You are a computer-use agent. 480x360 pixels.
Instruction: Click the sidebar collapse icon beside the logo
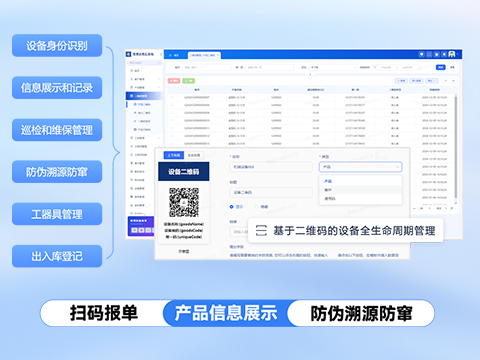tap(161, 54)
